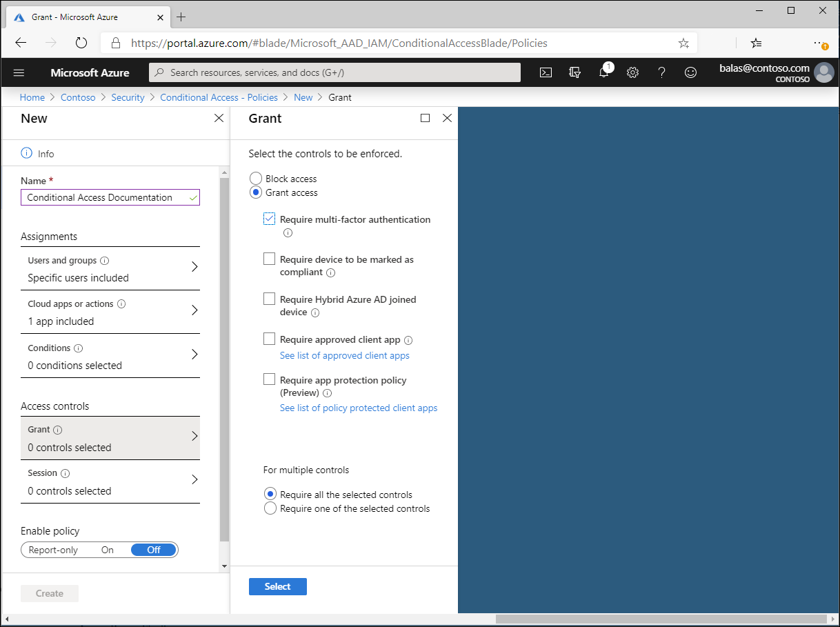Screen dimensions: 840x627
Task: Check Require device to be marked as compliant
Action: [x=270, y=259]
